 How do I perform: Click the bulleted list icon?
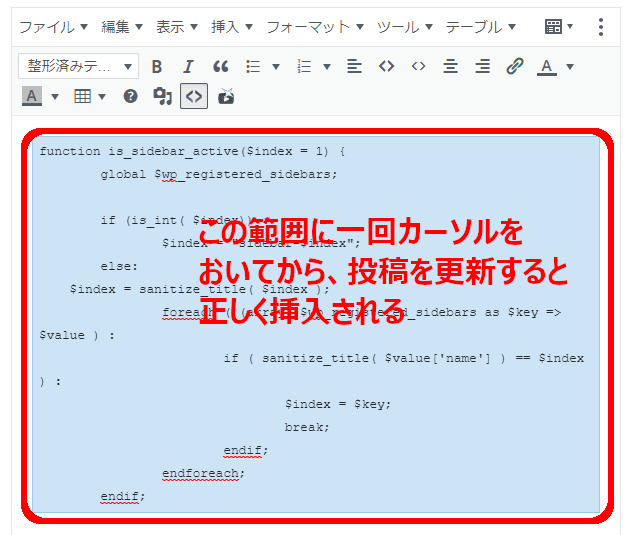coord(253,67)
